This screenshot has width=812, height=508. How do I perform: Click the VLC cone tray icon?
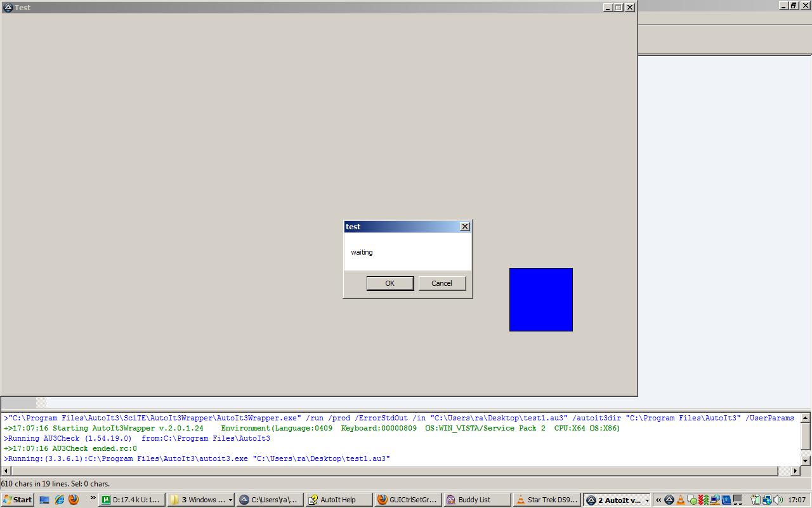[681, 500]
